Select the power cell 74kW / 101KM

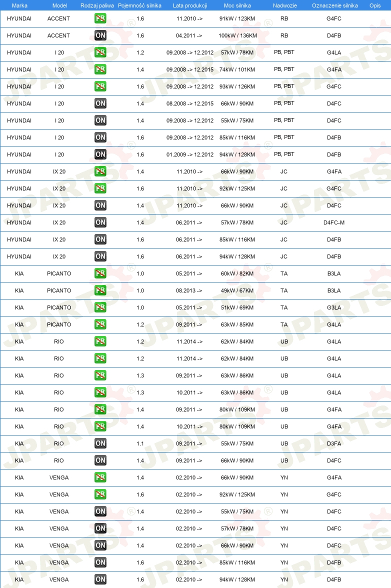pyautogui.click(x=237, y=69)
